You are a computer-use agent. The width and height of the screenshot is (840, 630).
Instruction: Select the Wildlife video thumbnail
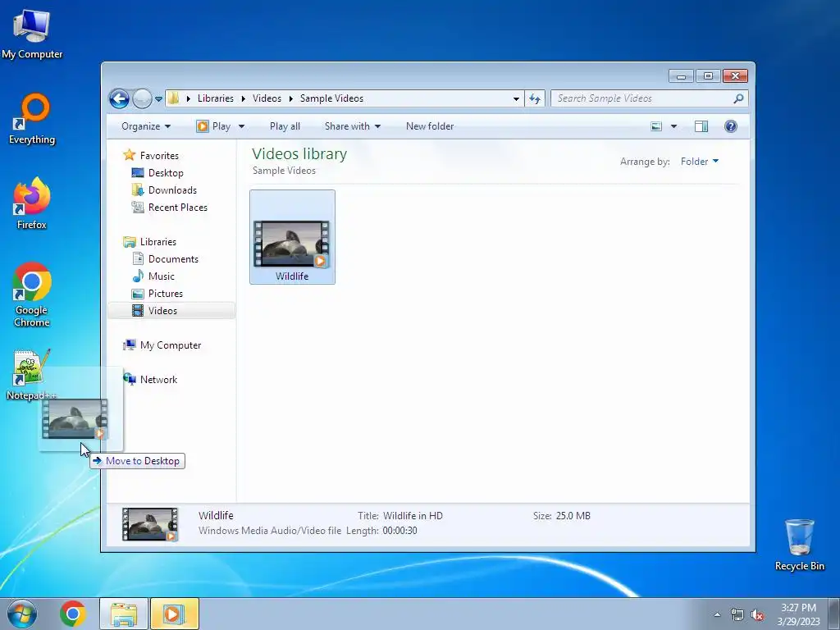coord(292,237)
